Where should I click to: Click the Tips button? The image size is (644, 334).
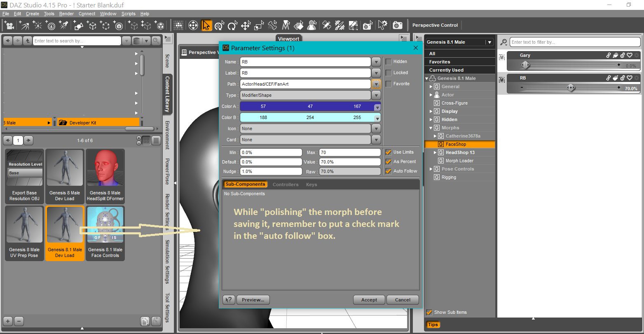click(433, 325)
